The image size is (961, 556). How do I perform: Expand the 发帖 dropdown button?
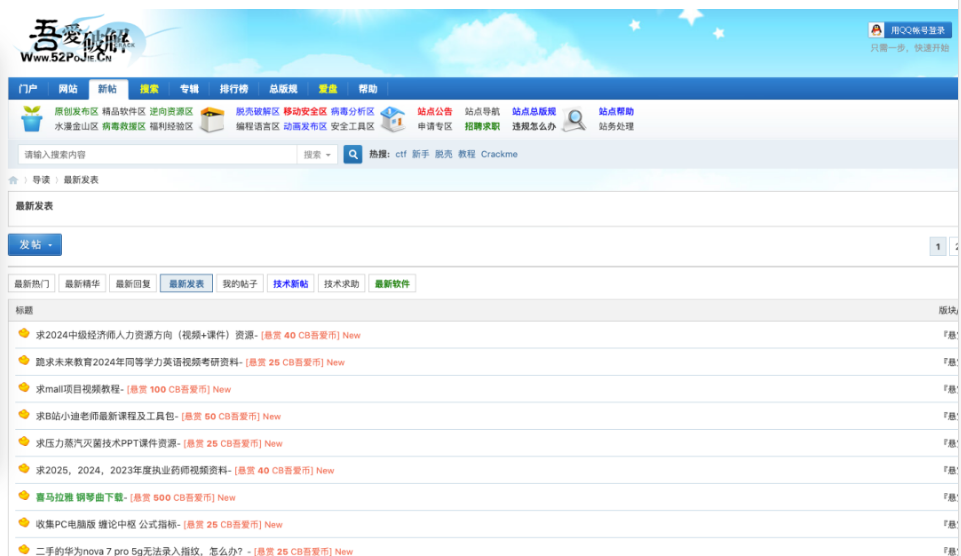35,245
